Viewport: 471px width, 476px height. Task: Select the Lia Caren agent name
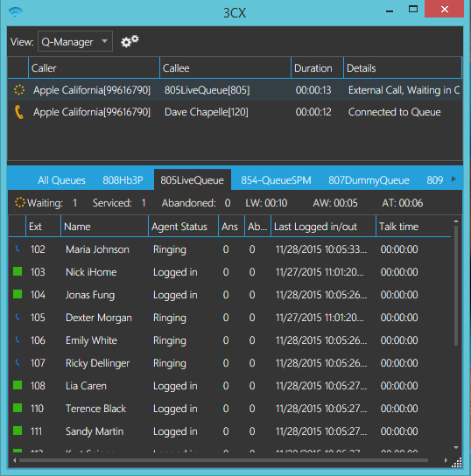coord(87,386)
